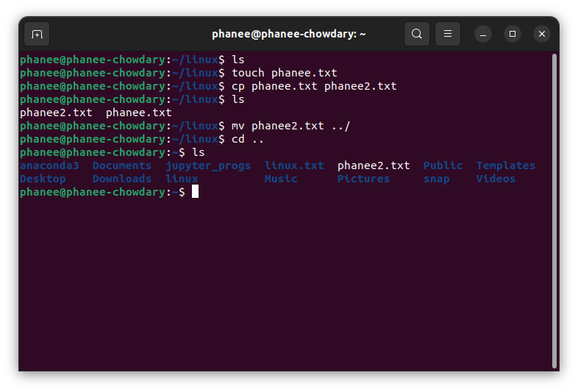Click the block cursor at the last prompt
Viewport: 578px width, 392px height.
(x=196, y=191)
